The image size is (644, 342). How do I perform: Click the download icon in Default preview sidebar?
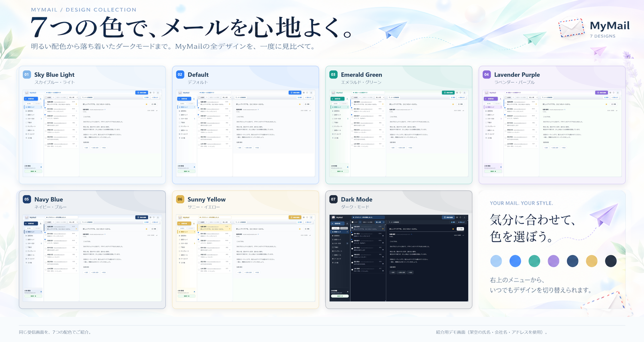pos(194,99)
